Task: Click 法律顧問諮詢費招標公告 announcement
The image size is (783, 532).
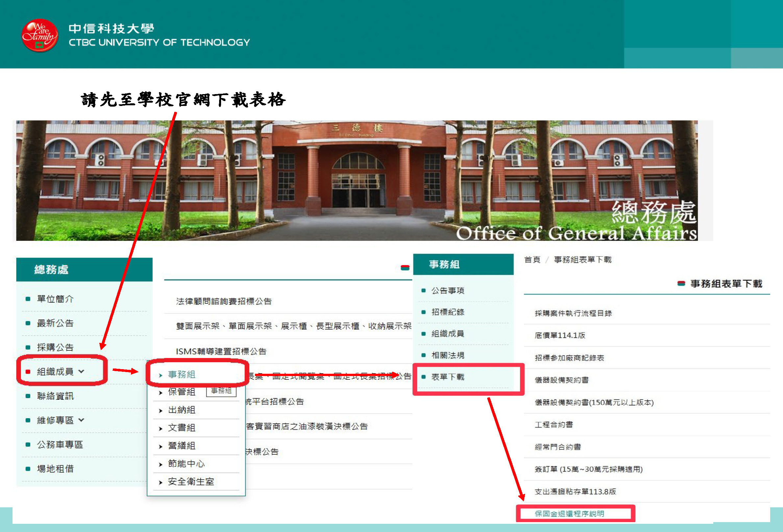Action: click(224, 301)
